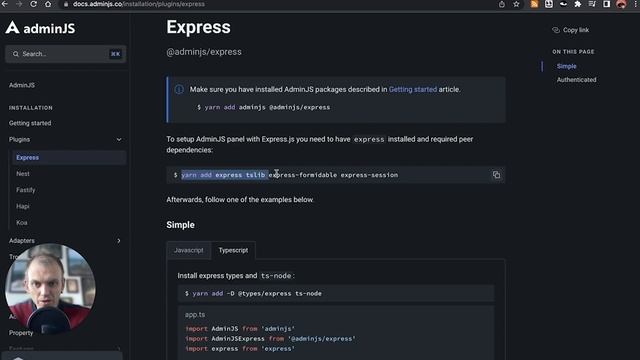Image resolution: width=640 pixels, height=360 pixels.
Task: Open the smiley face extension icon
Action: click(549, 4)
